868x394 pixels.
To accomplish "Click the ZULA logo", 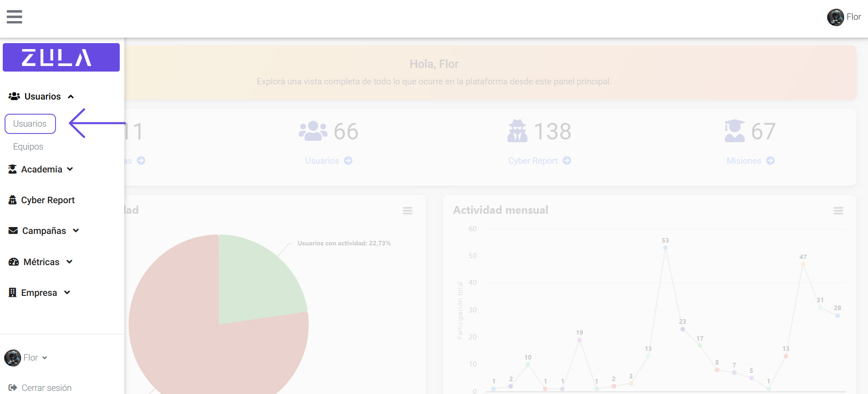I will [61, 57].
